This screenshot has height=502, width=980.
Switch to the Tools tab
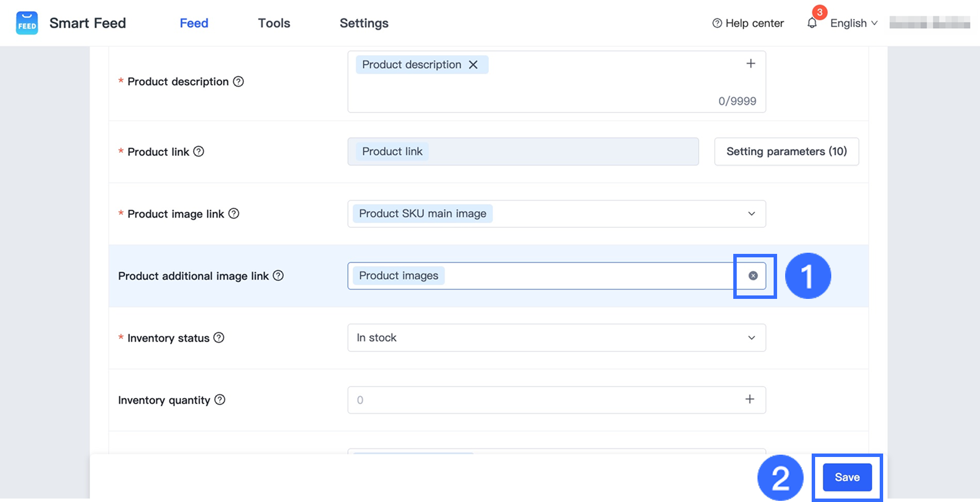point(274,23)
